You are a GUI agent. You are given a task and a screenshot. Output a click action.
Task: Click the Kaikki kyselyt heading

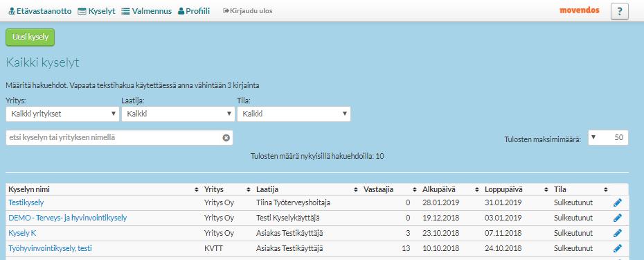(43, 63)
